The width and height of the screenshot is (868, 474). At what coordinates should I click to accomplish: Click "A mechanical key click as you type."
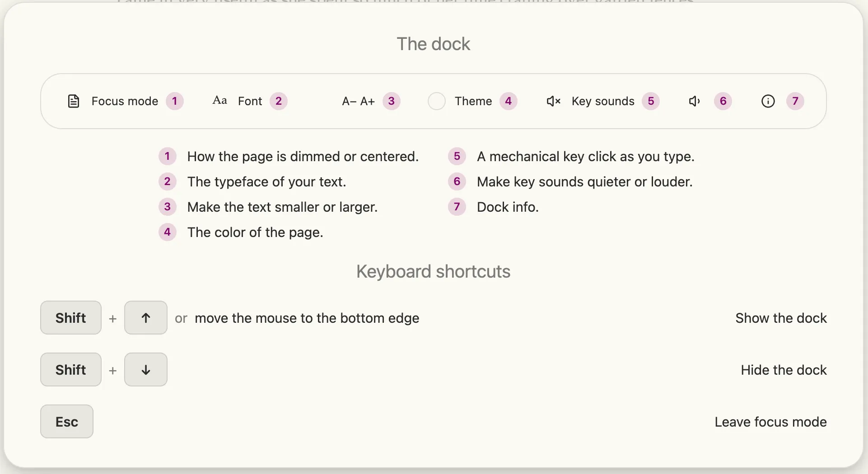point(586,157)
